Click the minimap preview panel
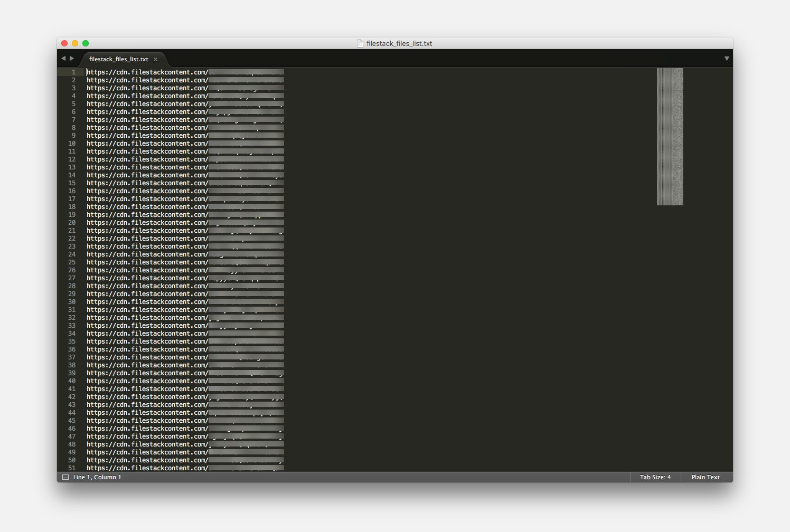Viewport: 790px width, 532px height. click(669, 136)
